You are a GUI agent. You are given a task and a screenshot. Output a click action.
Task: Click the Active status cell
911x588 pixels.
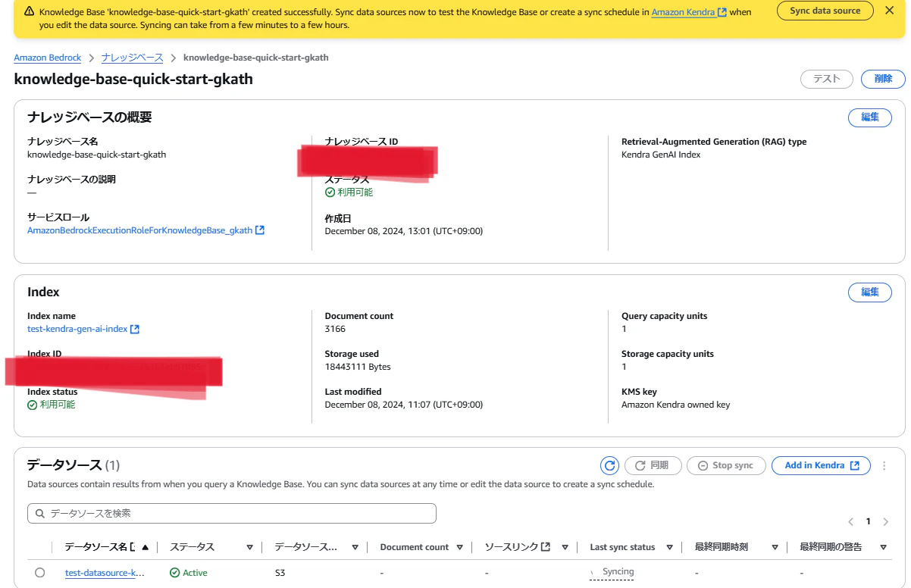click(189, 573)
